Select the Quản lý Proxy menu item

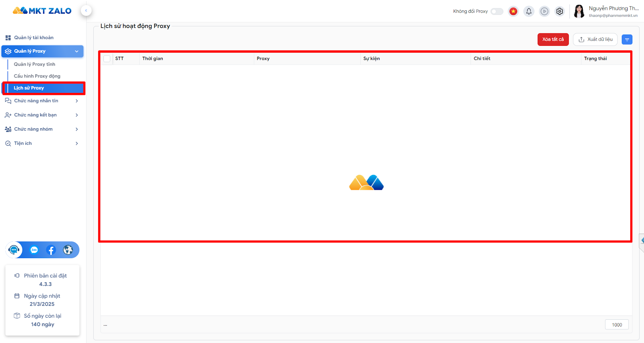(42, 51)
